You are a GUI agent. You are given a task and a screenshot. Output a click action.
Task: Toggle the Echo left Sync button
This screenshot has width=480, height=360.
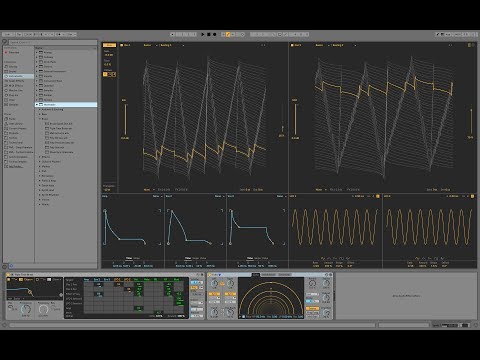[214, 294]
